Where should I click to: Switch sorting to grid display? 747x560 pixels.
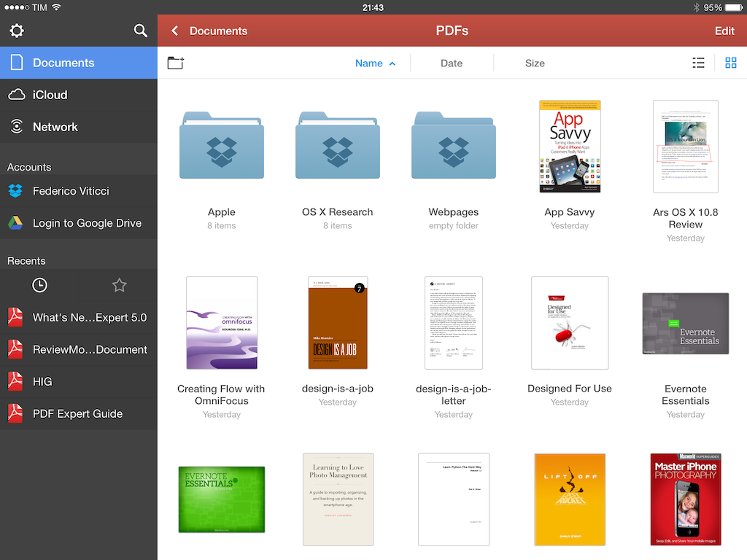[730, 63]
